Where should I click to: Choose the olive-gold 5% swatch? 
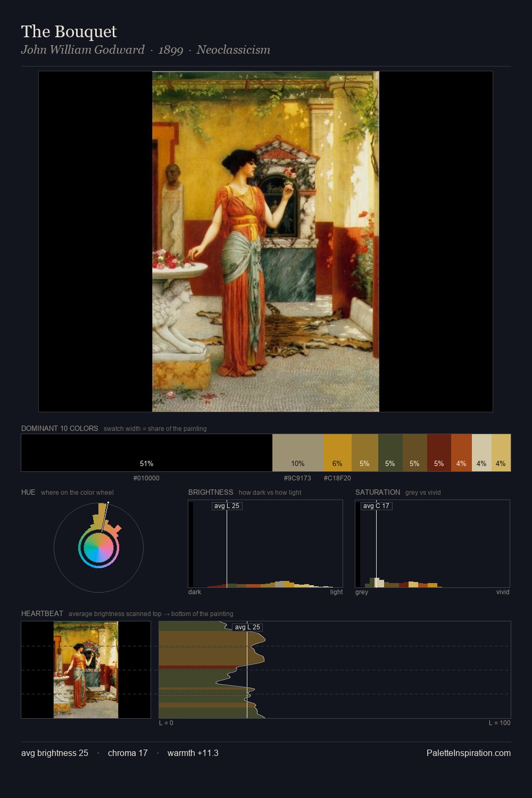pos(365,453)
